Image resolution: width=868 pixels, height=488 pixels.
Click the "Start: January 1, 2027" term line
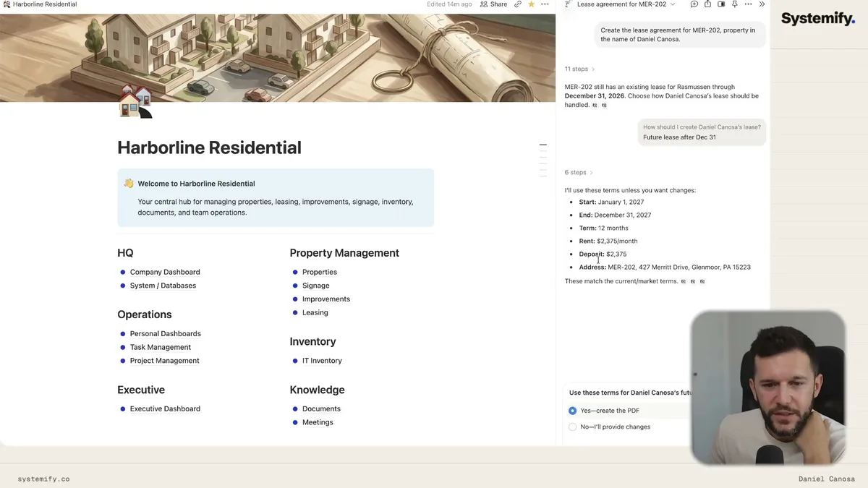coord(611,202)
